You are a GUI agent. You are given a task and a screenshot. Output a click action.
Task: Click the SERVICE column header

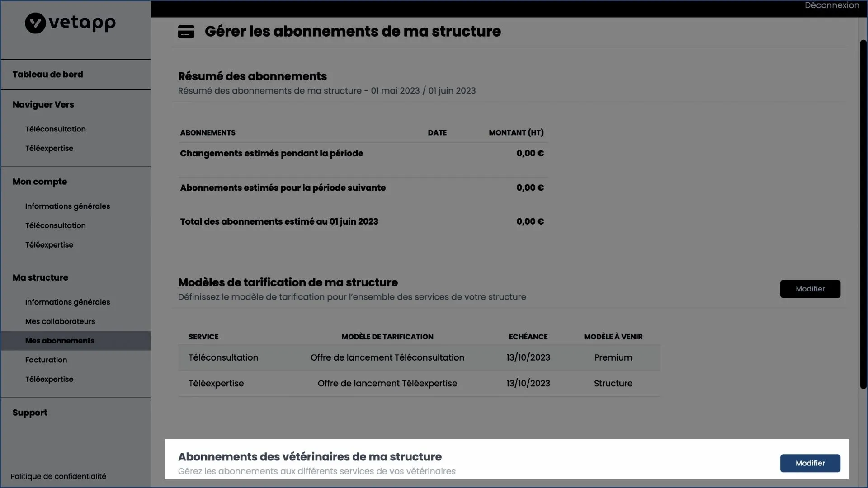pos(203,337)
